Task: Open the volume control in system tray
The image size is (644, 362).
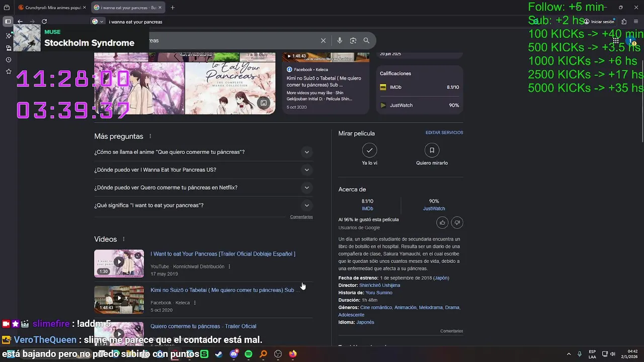Action: pos(613,354)
